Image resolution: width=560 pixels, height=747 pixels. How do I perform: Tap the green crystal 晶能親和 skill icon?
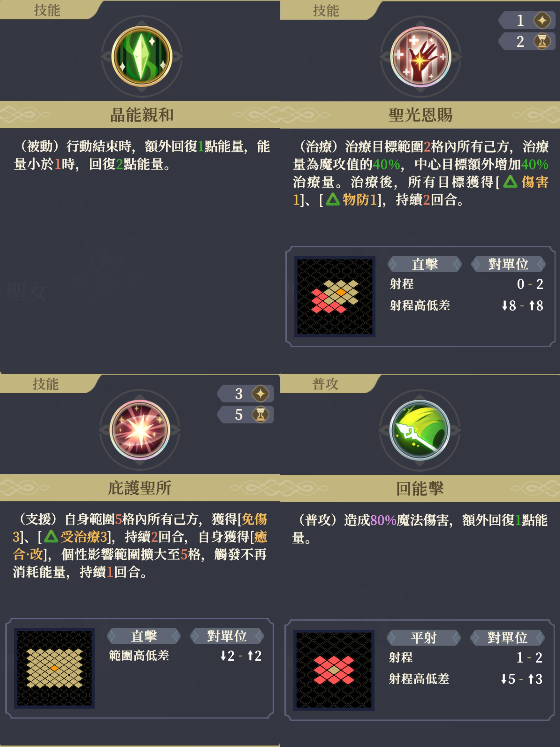click(142, 56)
